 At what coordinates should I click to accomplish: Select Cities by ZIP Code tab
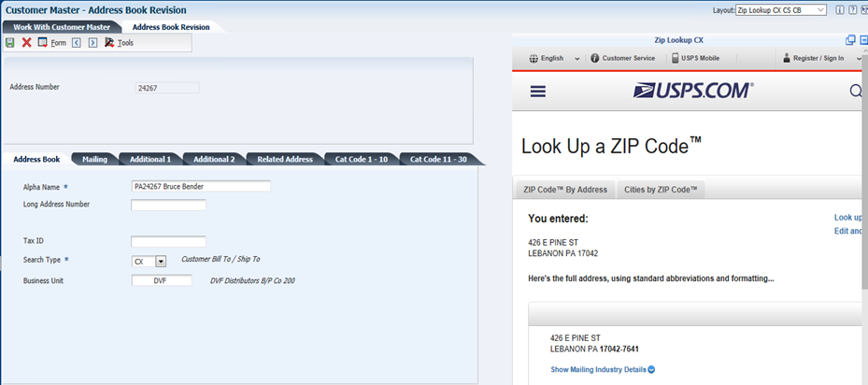click(661, 190)
